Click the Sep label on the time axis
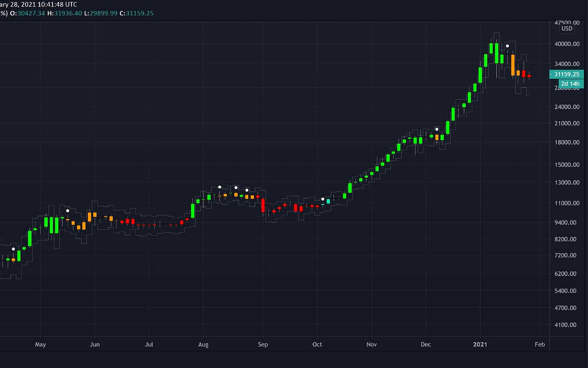The width and height of the screenshot is (588, 368). 263,344
